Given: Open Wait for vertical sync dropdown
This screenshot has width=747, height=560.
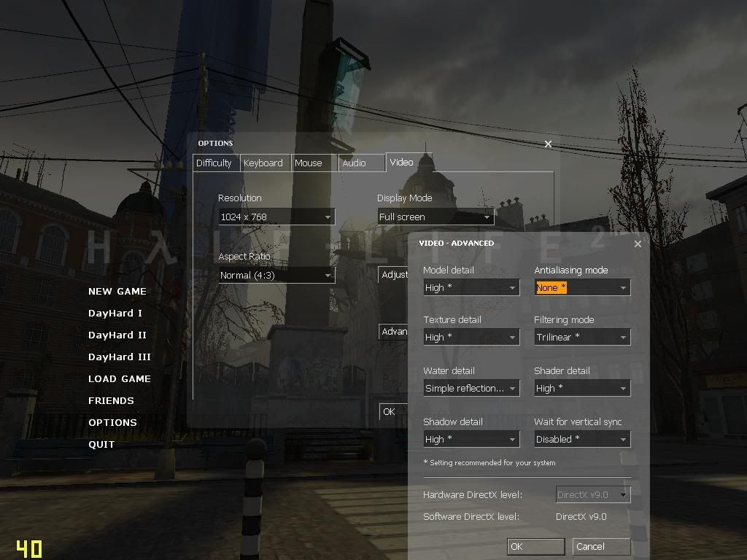Looking at the screenshot, I should [x=582, y=439].
